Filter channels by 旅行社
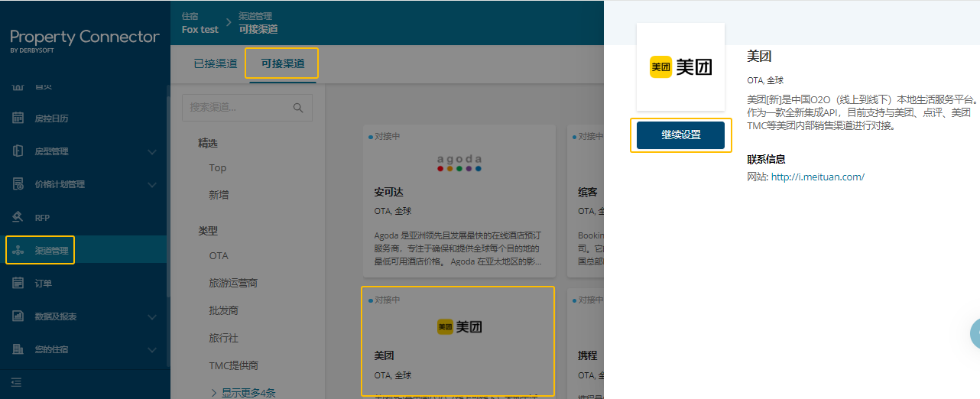Image resolution: width=980 pixels, height=399 pixels. pos(224,338)
